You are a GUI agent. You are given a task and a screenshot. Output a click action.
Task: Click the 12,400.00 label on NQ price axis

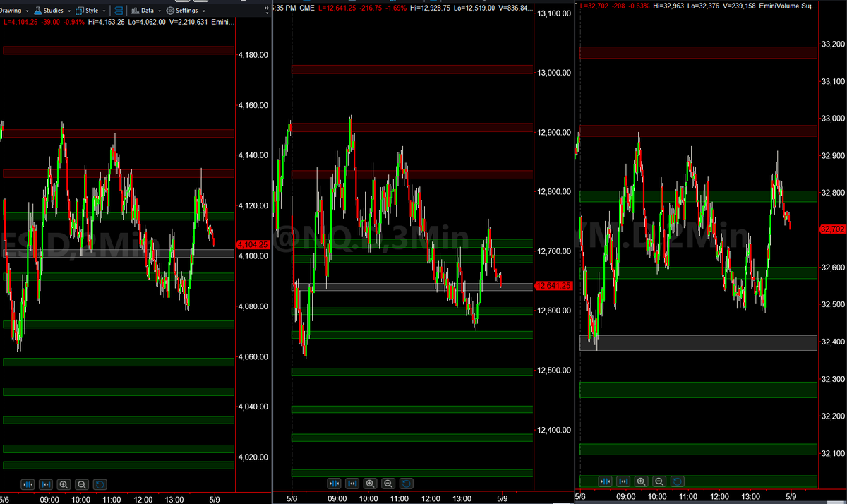pyautogui.click(x=555, y=430)
